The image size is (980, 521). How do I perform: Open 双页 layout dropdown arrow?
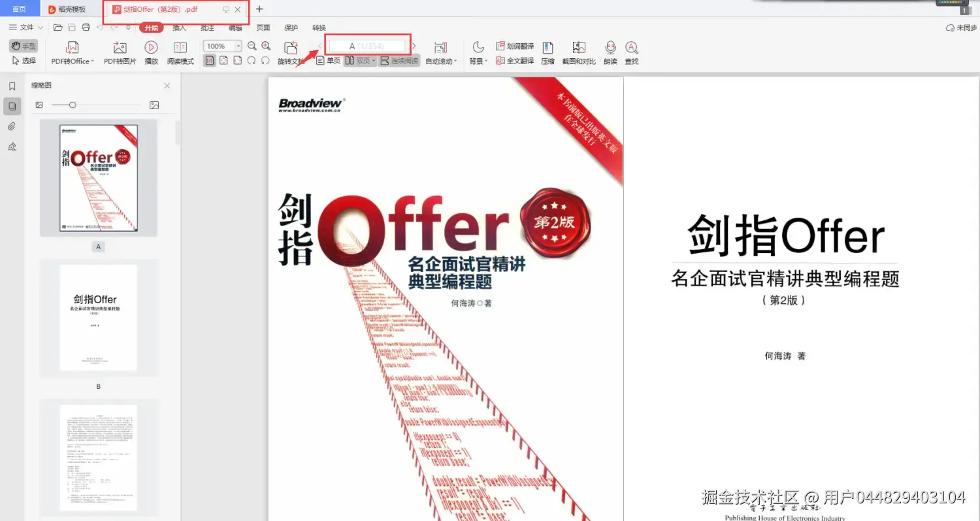[x=373, y=61]
